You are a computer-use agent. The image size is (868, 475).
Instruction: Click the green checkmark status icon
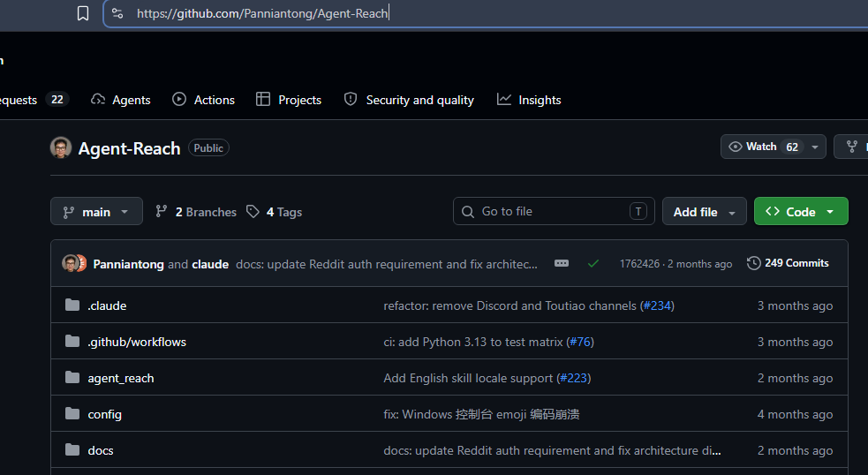(x=593, y=263)
